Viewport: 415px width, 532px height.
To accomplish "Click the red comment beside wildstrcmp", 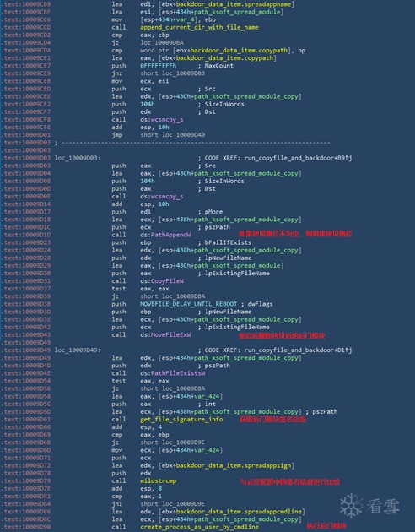I will (x=290, y=481).
